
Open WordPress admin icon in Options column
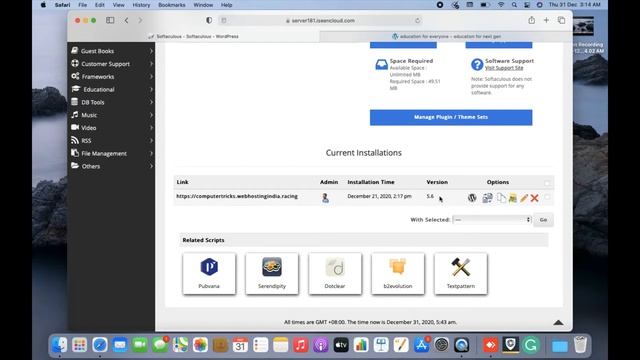point(472,198)
